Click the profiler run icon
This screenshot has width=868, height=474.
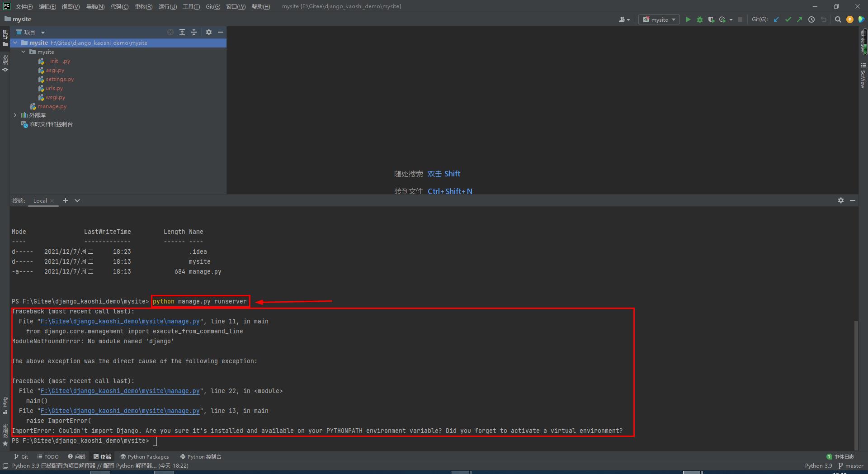coord(722,19)
